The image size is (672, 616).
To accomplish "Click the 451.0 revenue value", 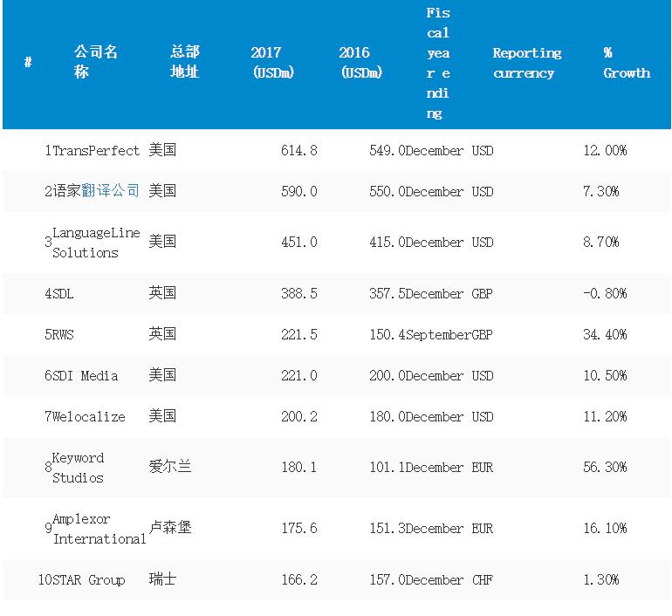I will pos(299,242).
